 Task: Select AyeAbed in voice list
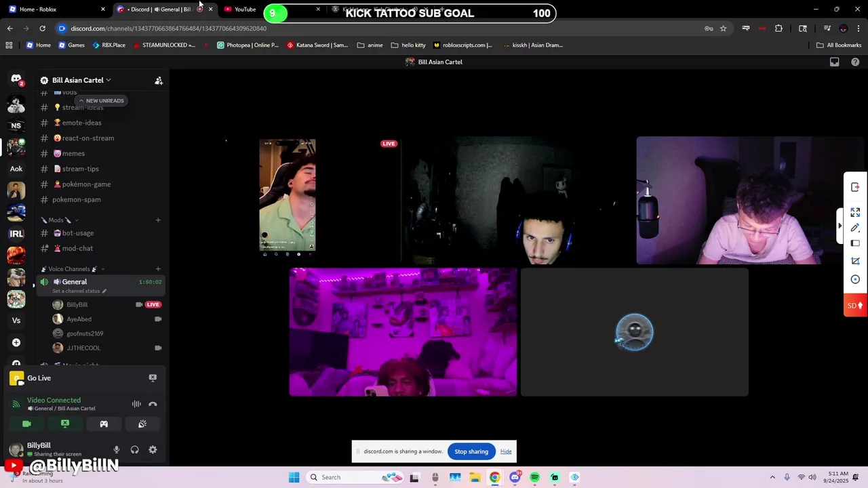coord(107,319)
